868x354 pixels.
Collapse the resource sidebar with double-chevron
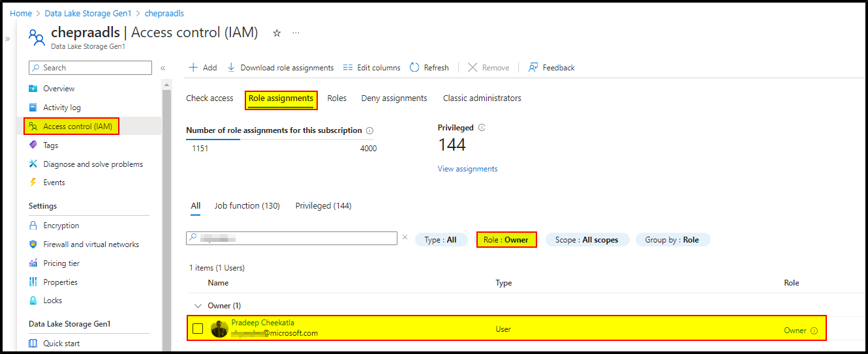(x=163, y=68)
